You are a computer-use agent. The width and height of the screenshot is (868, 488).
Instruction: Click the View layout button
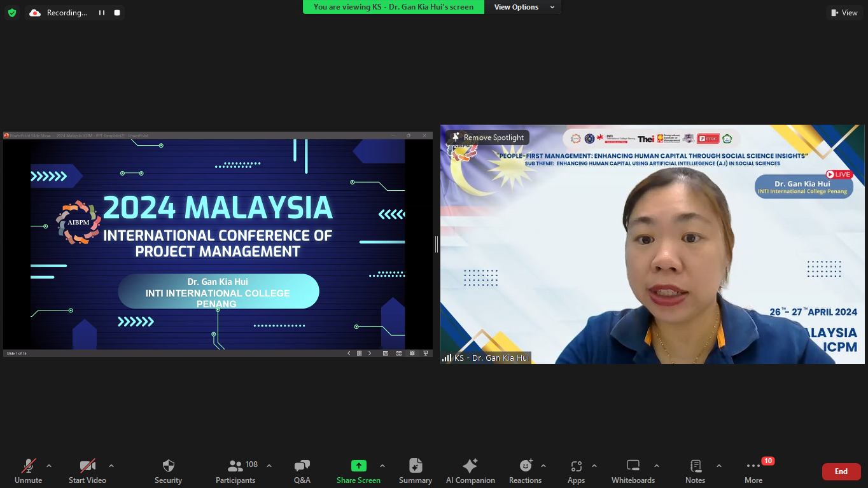pos(844,13)
